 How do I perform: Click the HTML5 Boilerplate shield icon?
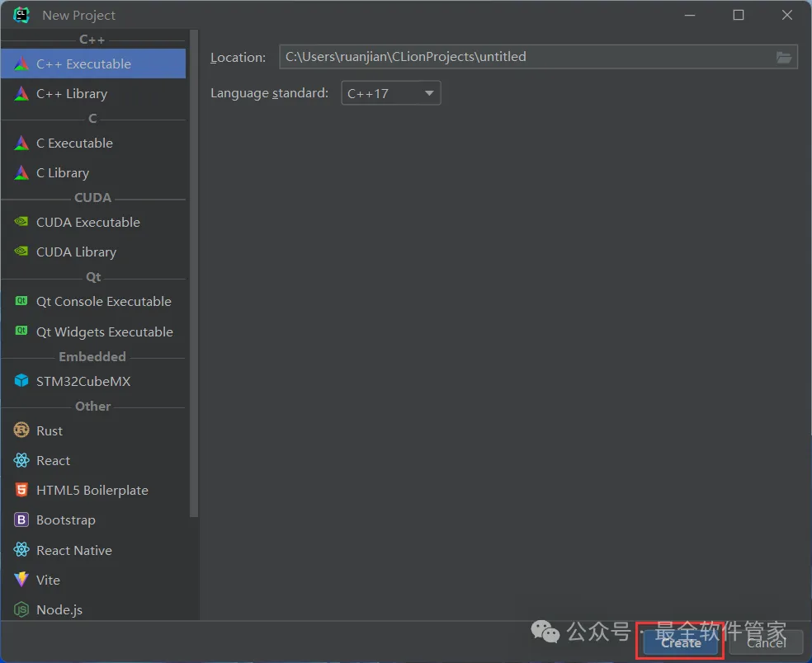(x=21, y=490)
